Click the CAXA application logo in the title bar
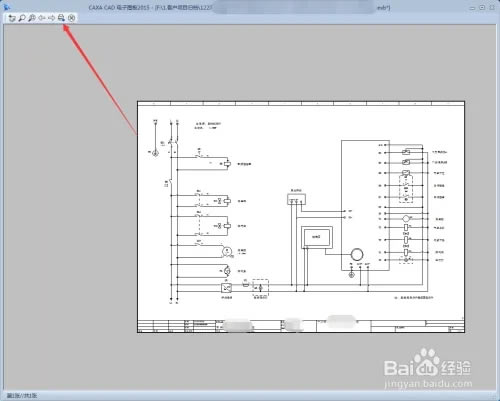This screenshot has width=500, height=401. coord(6,7)
